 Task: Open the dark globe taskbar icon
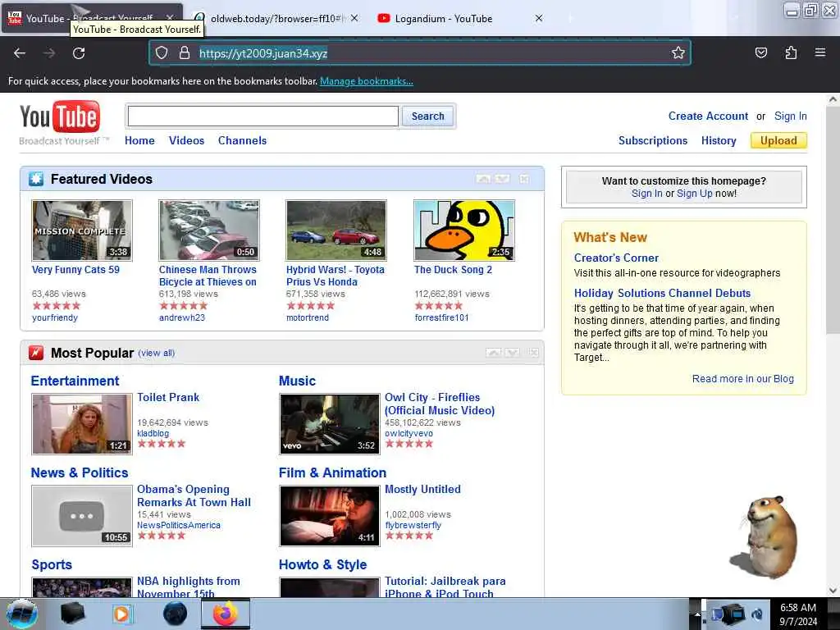175,614
